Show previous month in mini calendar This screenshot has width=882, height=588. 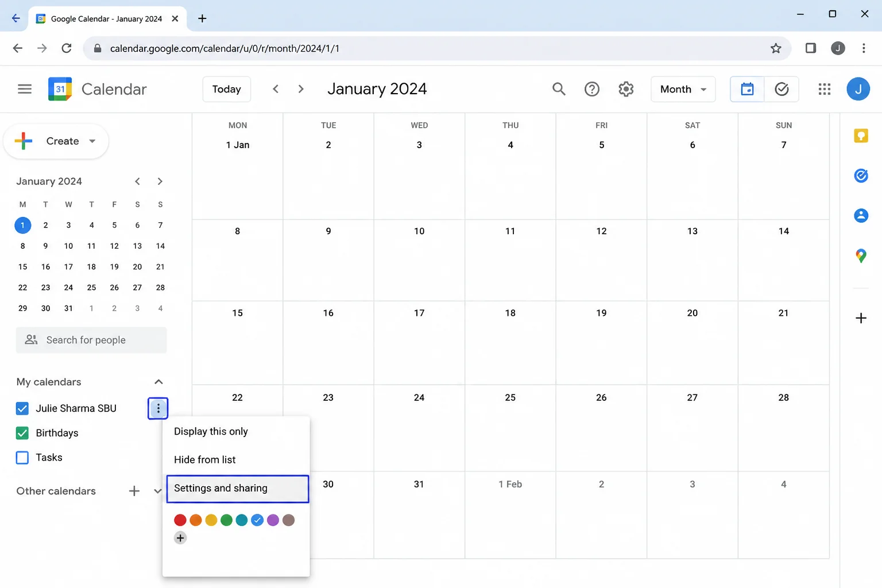coord(137,181)
